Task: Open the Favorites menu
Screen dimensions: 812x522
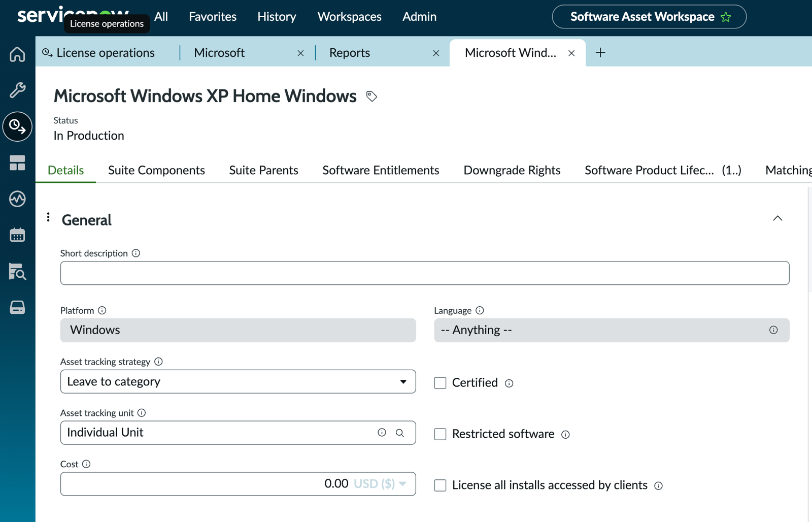Action: pos(213,17)
